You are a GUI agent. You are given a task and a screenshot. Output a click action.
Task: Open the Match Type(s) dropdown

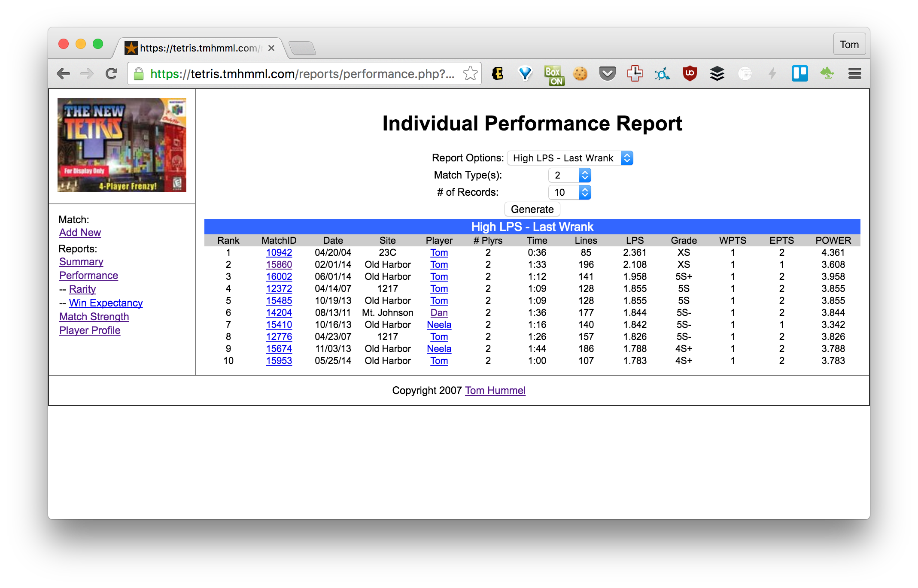pyautogui.click(x=569, y=175)
